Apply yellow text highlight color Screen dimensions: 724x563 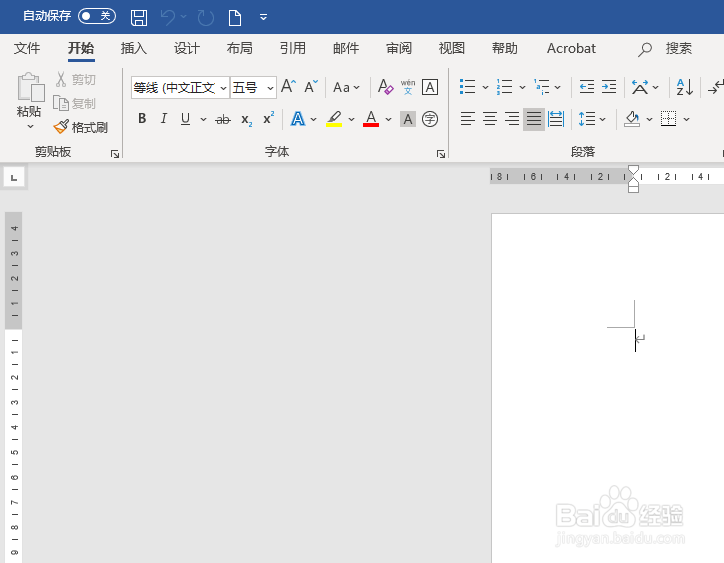pos(334,119)
